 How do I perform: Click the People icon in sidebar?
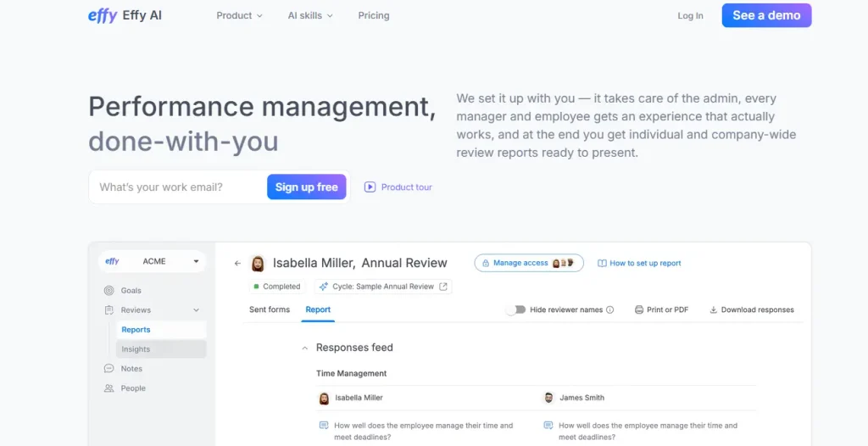[109, 388]
